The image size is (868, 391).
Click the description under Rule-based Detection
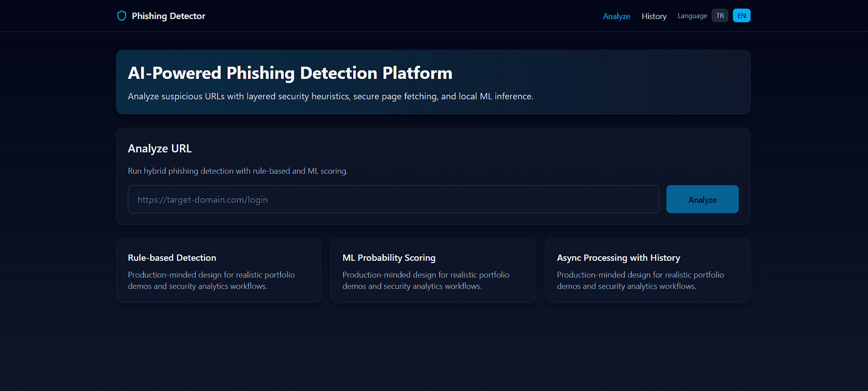[x=211, y=280]
